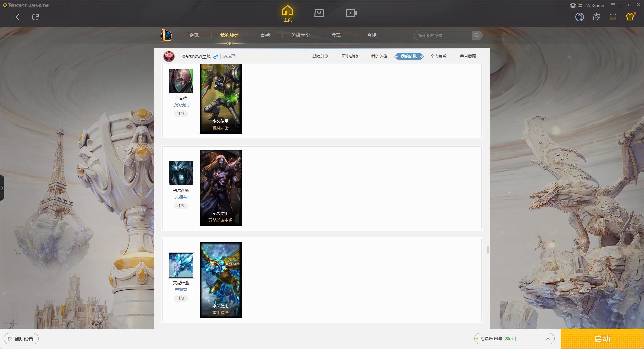Click into the 搜索我的英雄 search field
644x349 pixels.
point(443,35)
